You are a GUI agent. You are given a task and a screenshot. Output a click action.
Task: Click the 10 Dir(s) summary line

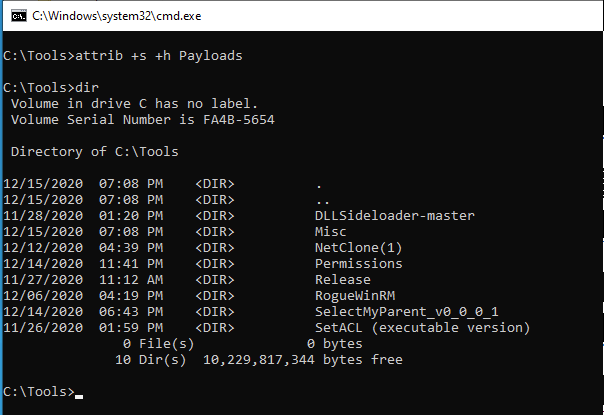(259, 359)
